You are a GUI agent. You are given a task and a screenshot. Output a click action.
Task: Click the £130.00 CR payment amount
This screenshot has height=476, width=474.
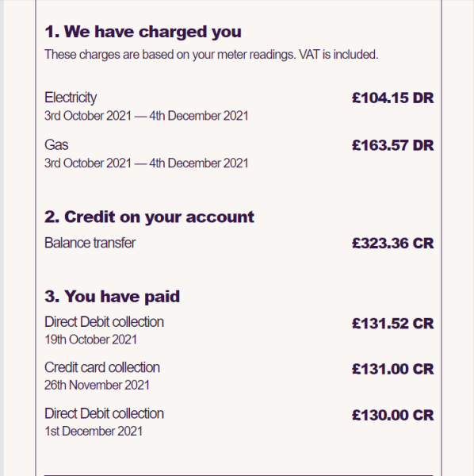tap(392, 415)
